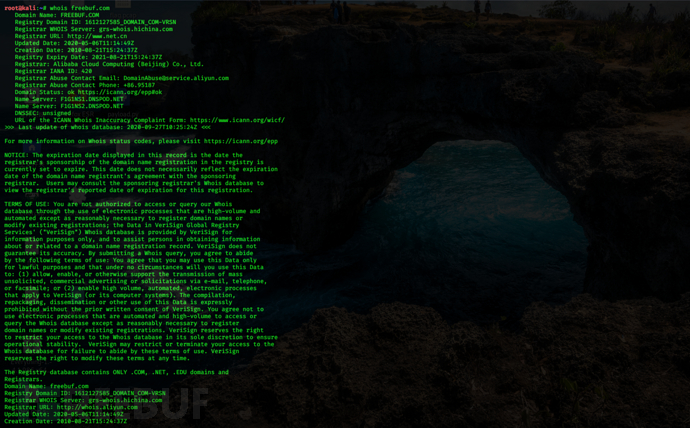Select 'Registrar: Alibaba Cloud Computing (Beijing) Co., Ltd.' line

click(x=109, y=64)
